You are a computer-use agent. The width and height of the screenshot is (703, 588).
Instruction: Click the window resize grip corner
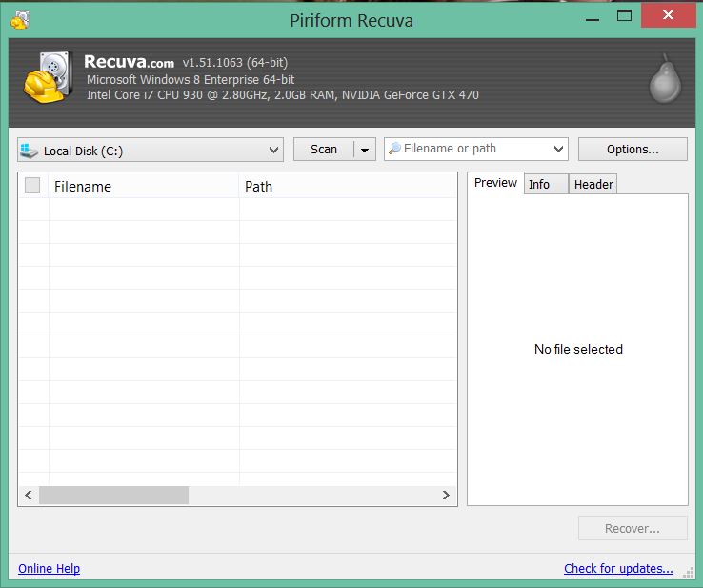[x=688, y=573]
